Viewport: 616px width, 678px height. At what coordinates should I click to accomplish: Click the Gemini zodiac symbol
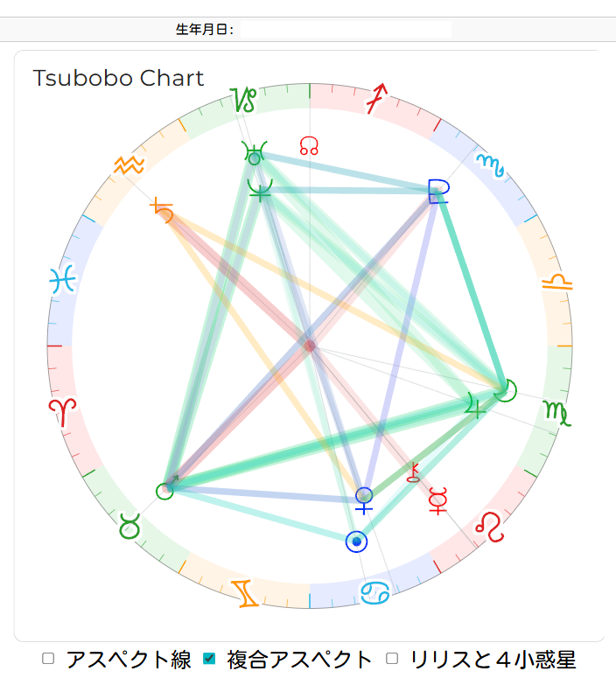tap(246, 592)
